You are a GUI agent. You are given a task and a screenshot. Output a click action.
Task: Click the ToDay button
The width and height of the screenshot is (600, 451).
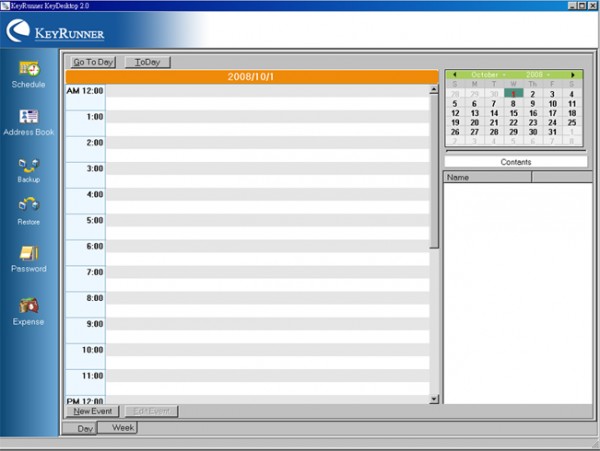click(x=147, y=62)
